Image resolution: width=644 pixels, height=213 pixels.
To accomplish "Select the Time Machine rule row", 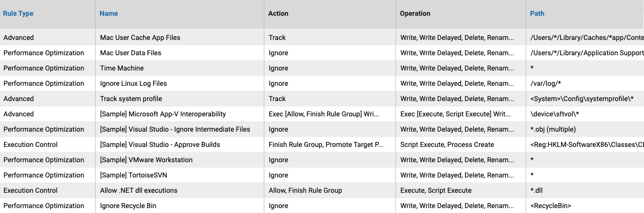I will tap(322, 68).
